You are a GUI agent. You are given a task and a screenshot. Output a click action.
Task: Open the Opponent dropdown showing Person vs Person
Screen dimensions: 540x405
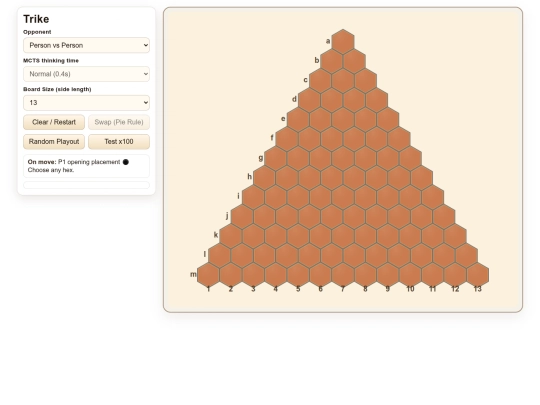[x=86, y=45]
